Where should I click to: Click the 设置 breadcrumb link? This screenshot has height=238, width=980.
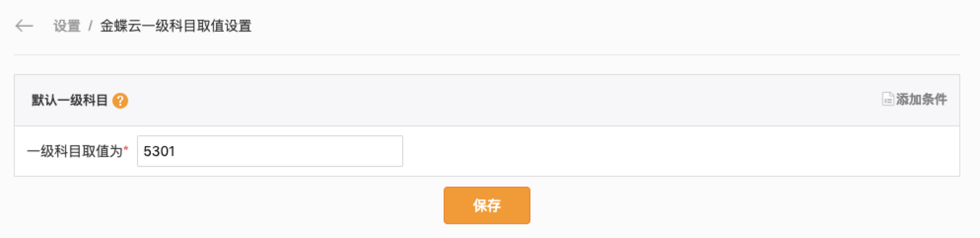pyautogui.click(x=67, y=26)
